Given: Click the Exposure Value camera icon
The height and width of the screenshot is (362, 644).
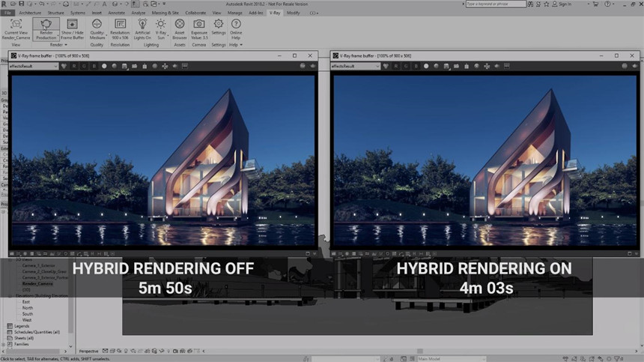Looking at the screenshot, I should coord(199,25).
